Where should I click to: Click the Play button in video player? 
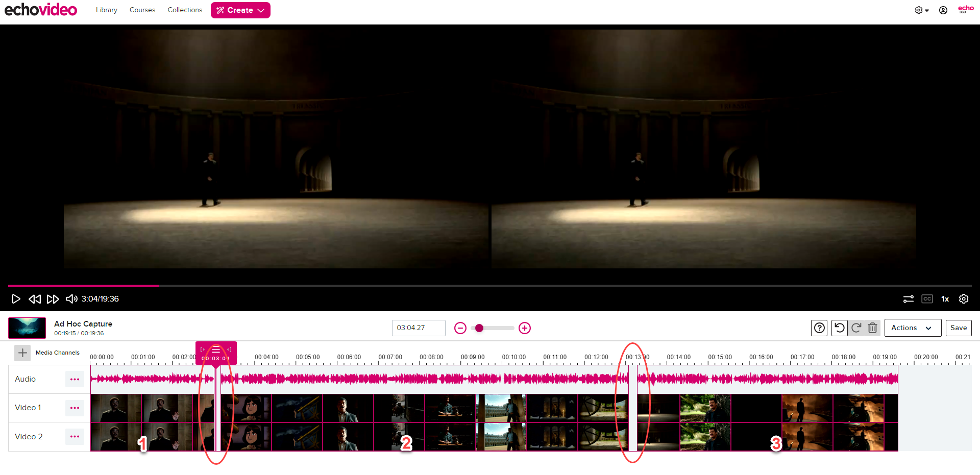pos(16,299)
